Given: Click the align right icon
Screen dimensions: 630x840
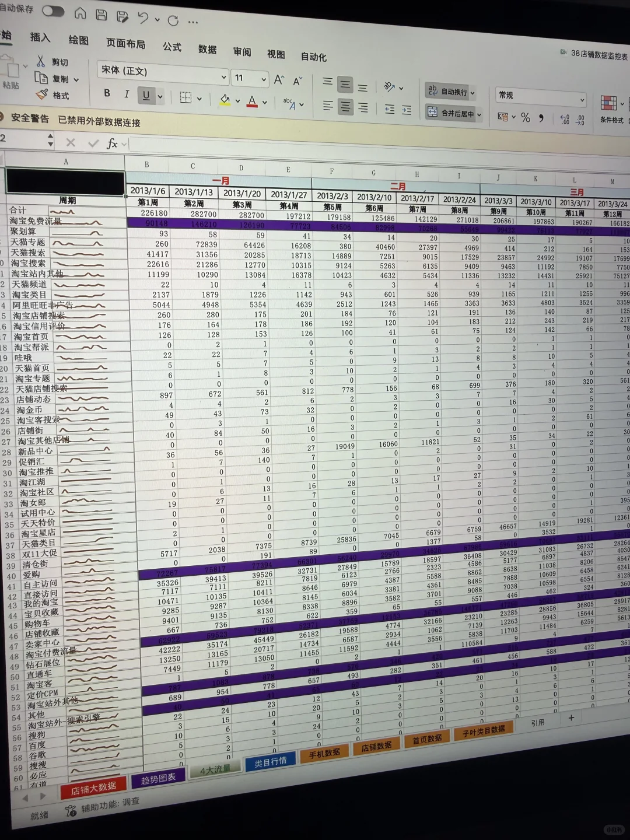Looking at the screenshot, I should [363, 108].
